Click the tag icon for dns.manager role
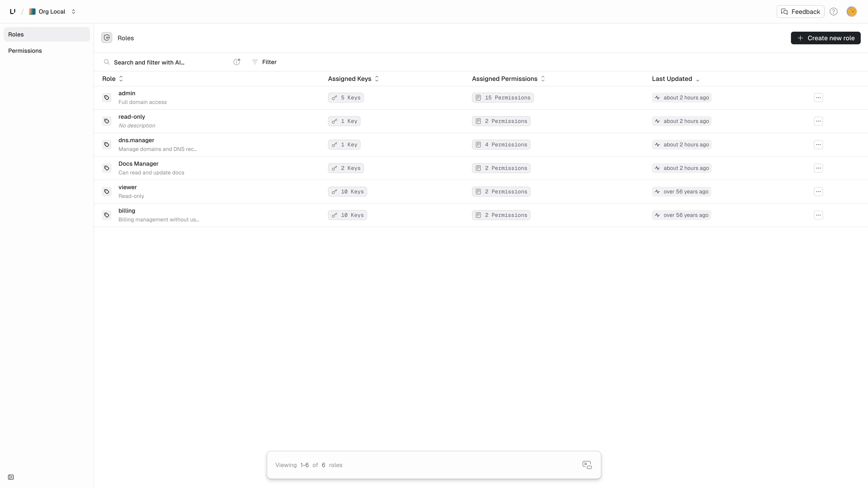868x488 pixels. 107,145
